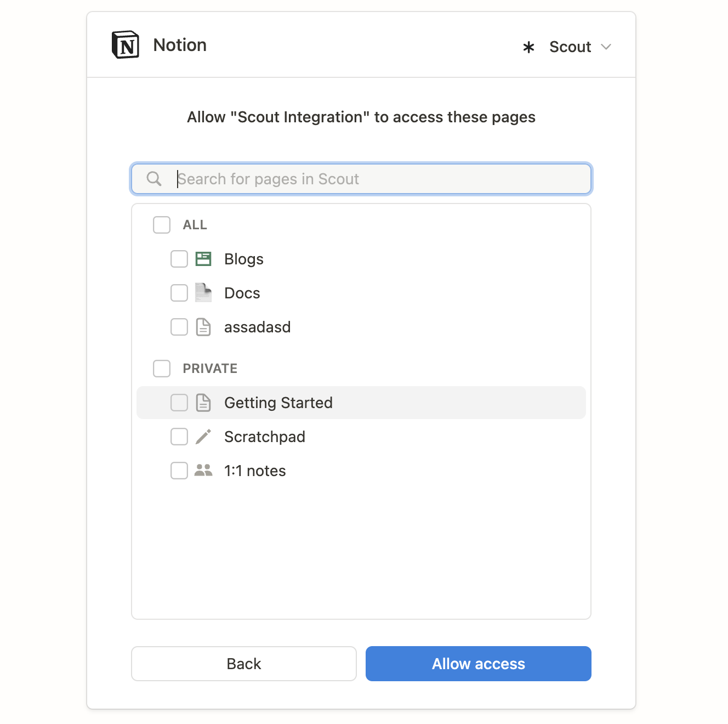Image resolution: width=728 pixels, height=724 pixels.
Task: Check the ALL pages checkbox
Action: click(x=162, y=225)
